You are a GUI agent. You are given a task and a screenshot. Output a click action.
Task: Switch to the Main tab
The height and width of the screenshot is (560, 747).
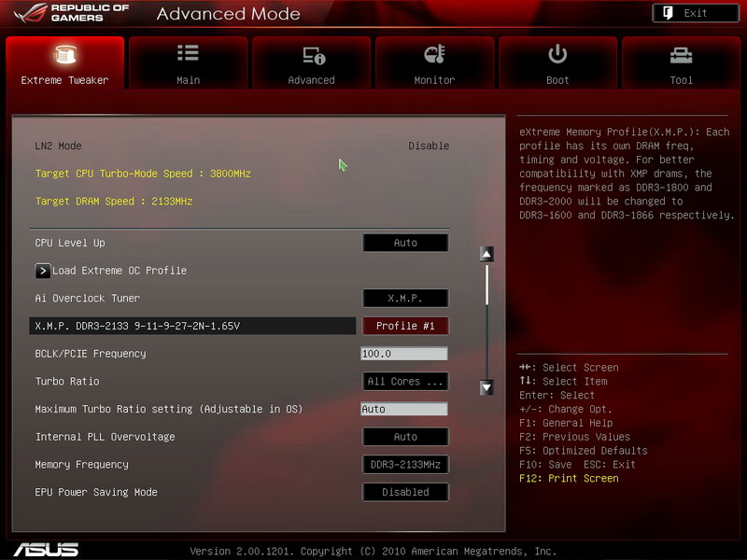point(189,63)
